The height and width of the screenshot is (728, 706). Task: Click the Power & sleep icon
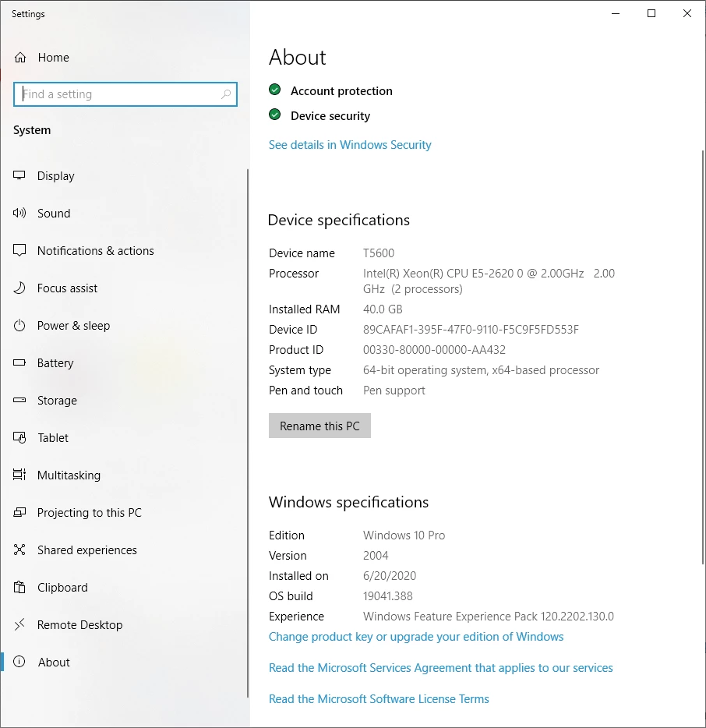point(19,326)
